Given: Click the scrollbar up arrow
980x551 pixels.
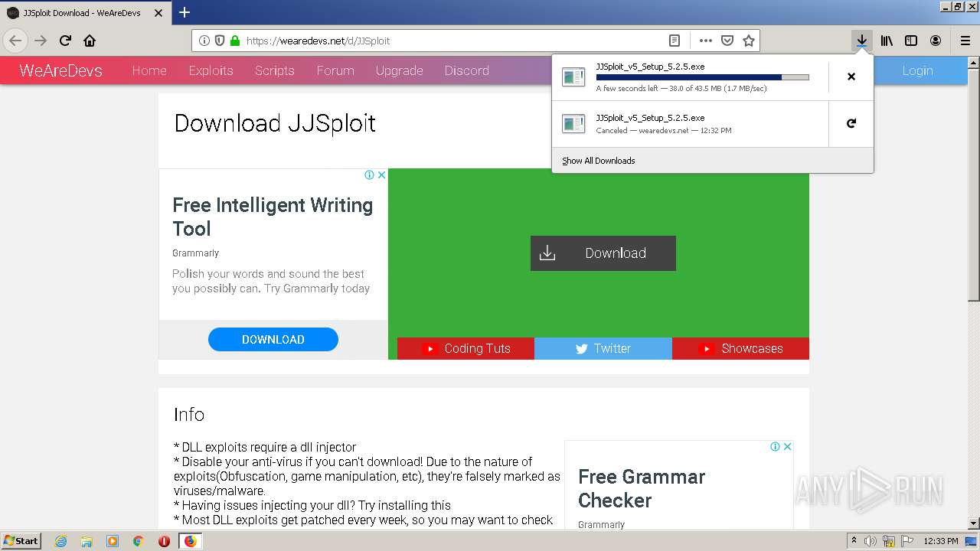Looking at the screenshot, I should point(973,62).
